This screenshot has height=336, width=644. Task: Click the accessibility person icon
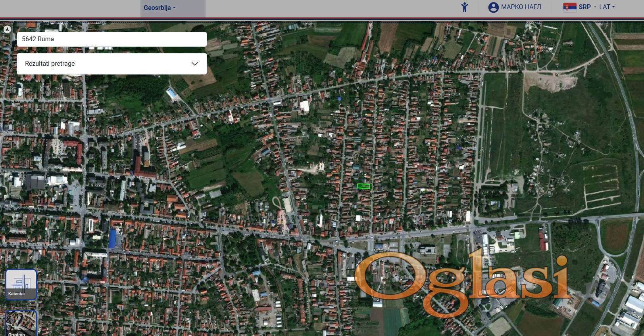(x=465, y=7)
